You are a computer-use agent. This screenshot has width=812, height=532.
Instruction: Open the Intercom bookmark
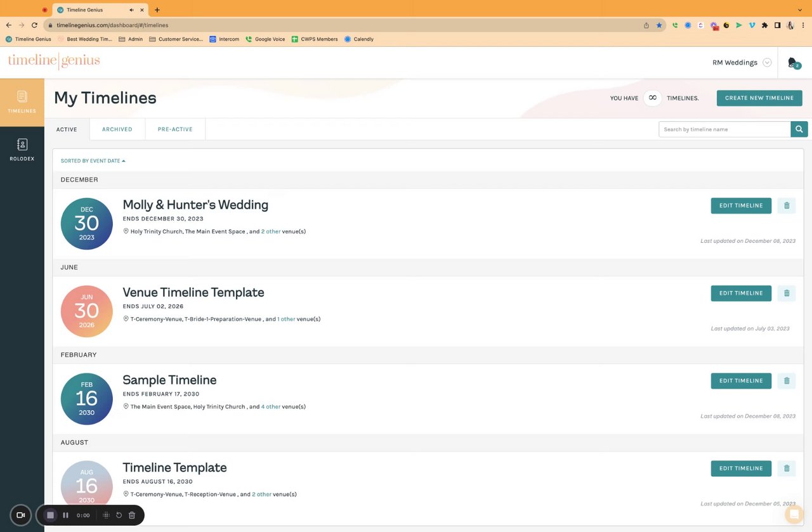(225, 39)
